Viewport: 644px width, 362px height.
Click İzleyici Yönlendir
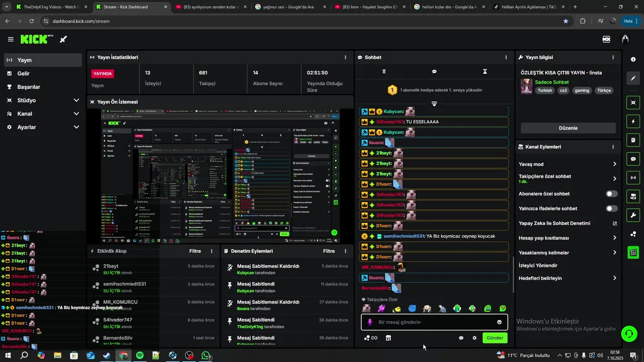tap(538, 265)
